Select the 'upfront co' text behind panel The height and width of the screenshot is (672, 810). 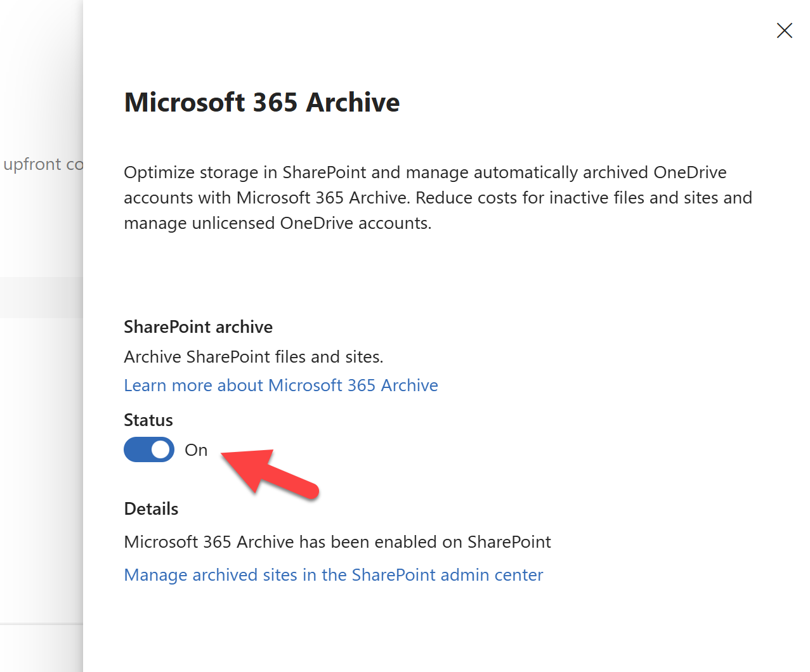point(43,164)
